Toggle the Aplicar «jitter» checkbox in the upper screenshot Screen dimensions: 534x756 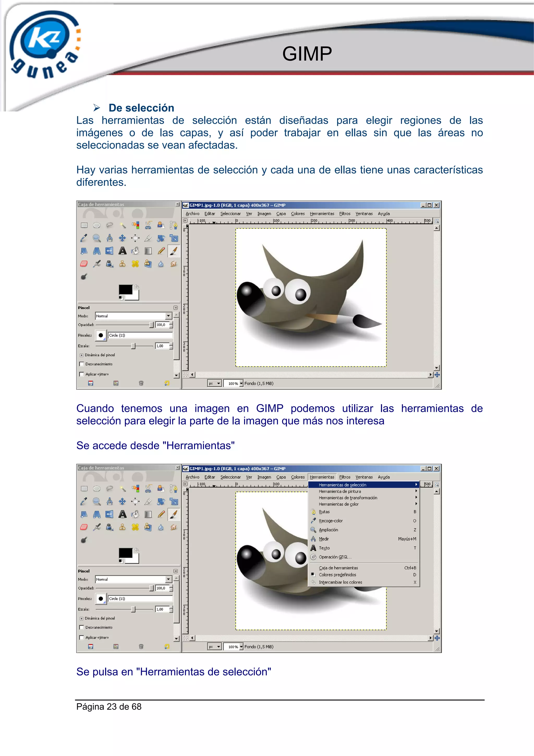pos(82,374)
